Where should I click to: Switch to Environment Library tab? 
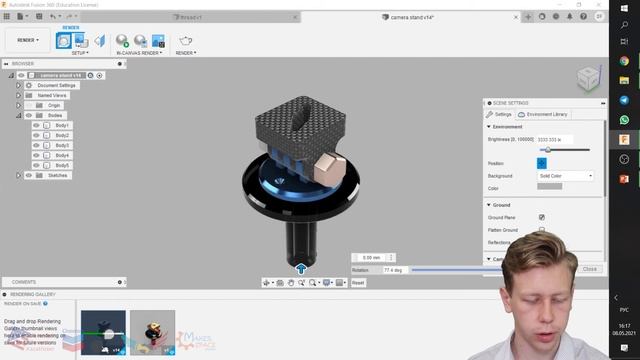[x=543, y=115]
